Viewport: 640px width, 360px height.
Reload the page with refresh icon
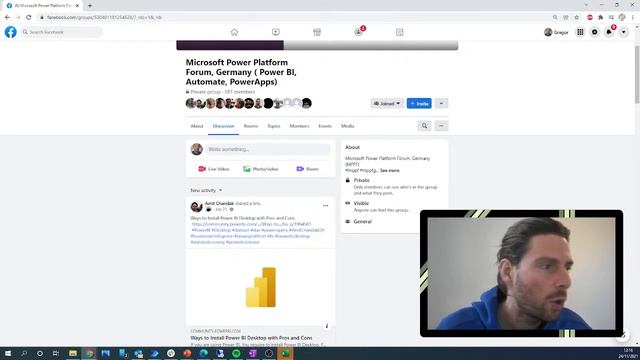[29, 17]
